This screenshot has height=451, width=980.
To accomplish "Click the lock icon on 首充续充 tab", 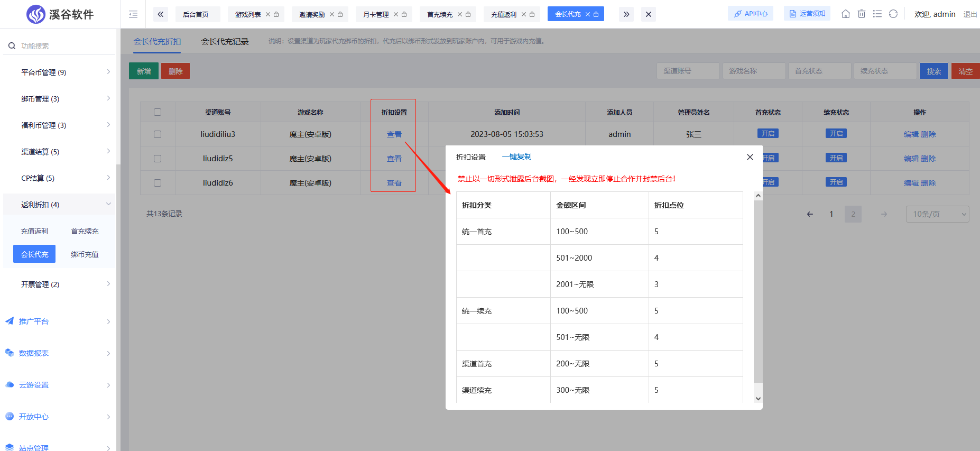I will (468, 14).
